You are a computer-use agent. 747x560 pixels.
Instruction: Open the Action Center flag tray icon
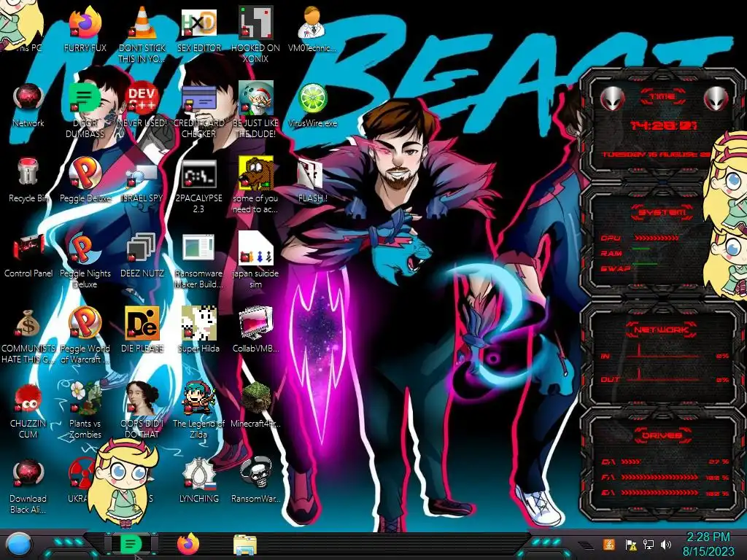click(x=630, y=544)
